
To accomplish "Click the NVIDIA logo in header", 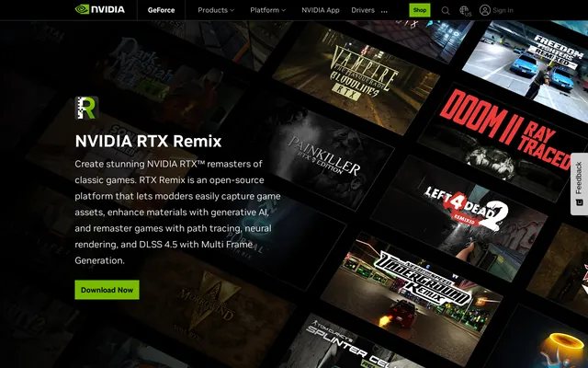I will 100,9.
